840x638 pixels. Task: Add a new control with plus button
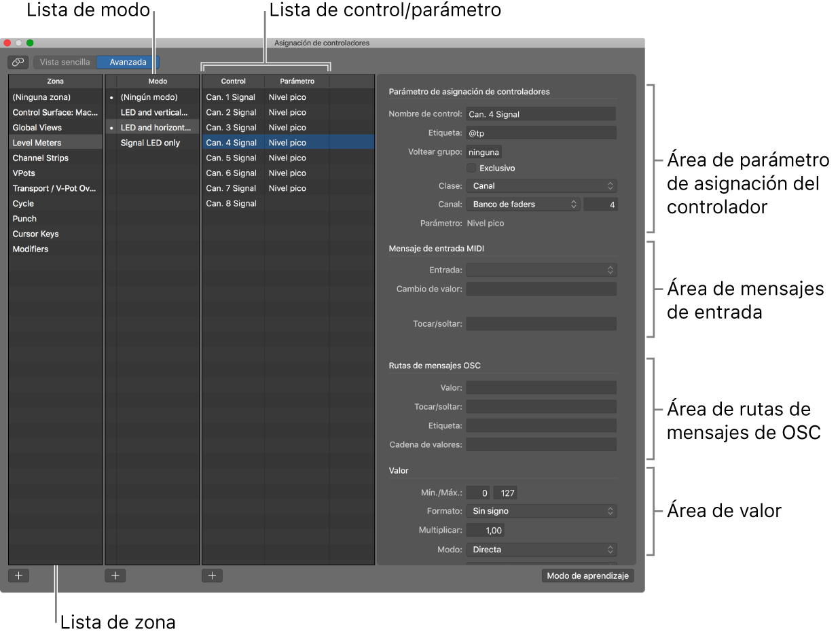point(212,575)
